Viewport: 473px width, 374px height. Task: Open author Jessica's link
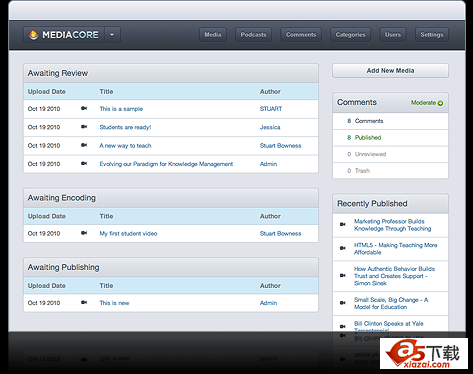(270, 127)
